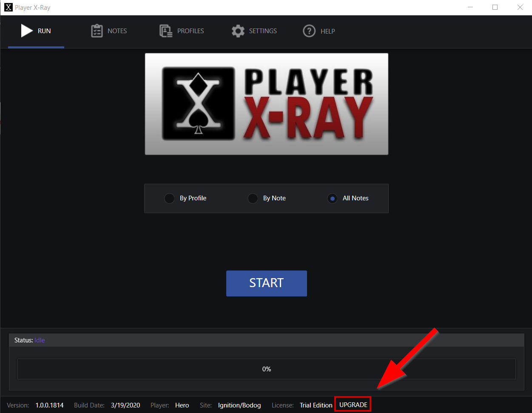Click the Idle status text
The image size is (532, 413).
(x=40, y=340)
